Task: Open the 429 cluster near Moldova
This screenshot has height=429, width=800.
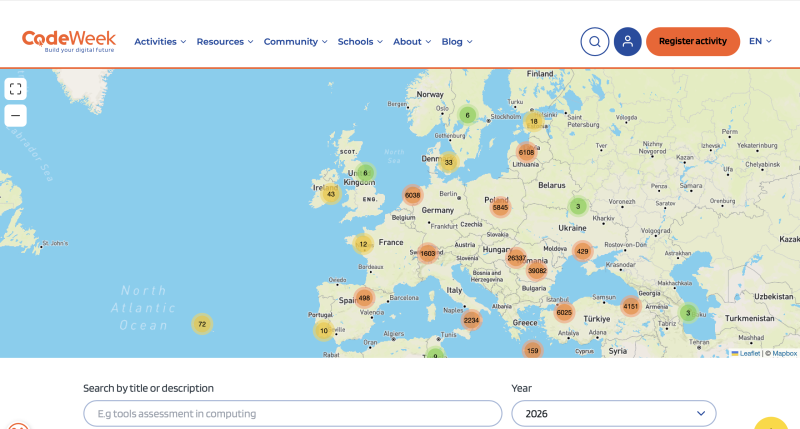Action: click(x=582, y=251)
